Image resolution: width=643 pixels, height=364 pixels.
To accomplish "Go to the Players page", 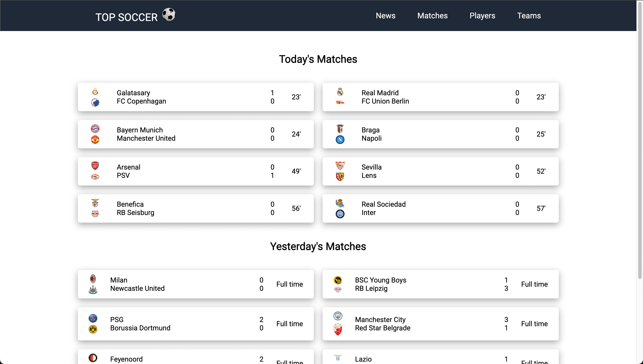I will tap(482, 16).
